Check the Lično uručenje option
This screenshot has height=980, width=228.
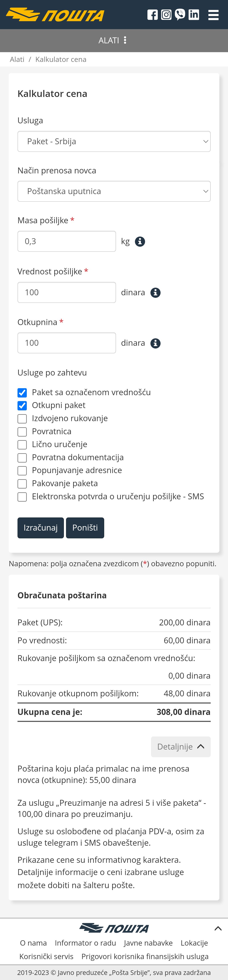coord(22,445)
